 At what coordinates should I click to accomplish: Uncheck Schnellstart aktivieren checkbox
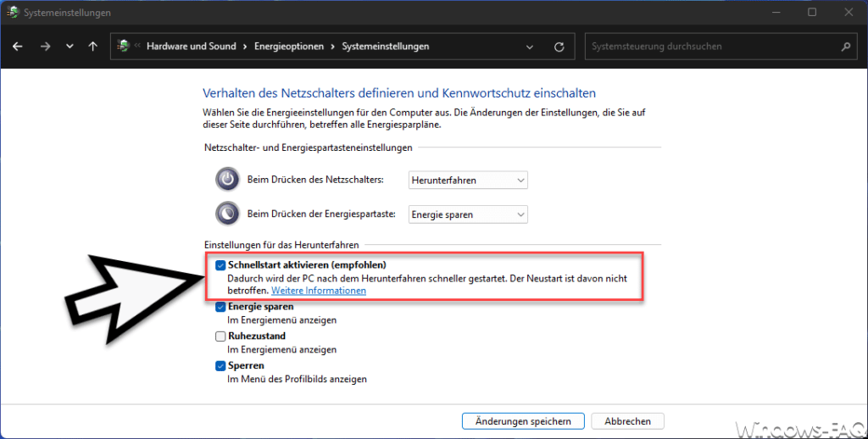click(220, 265)
